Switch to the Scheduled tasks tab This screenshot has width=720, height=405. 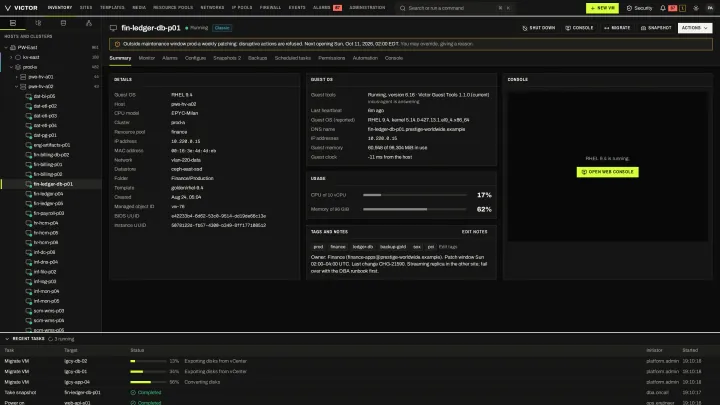[292, 58]
